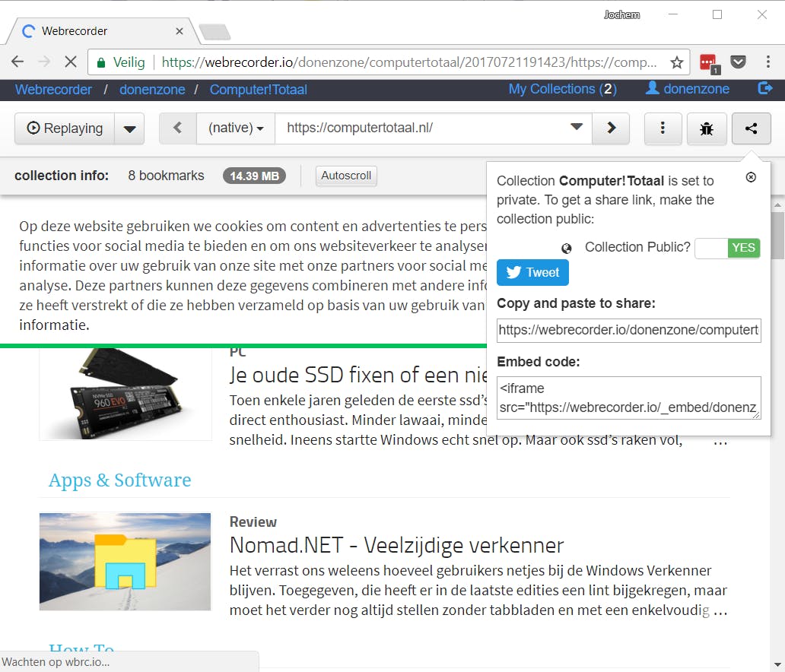Click the Replaying button
The image size is (785, 672).
click(x=65, y=128)
